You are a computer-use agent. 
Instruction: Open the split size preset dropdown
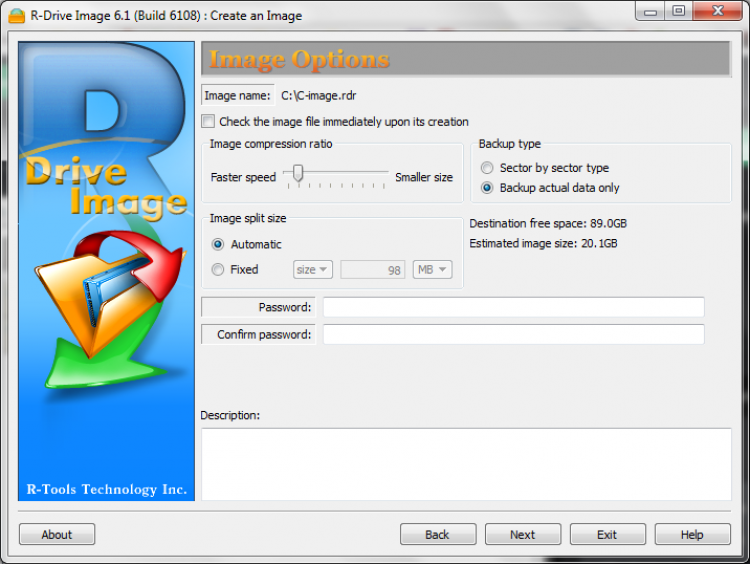[x=313, y=270]
